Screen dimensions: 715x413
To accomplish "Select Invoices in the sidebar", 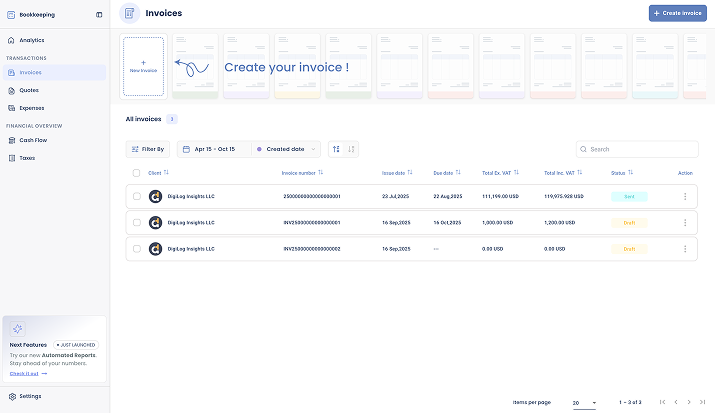I will [x=54, y=72].
